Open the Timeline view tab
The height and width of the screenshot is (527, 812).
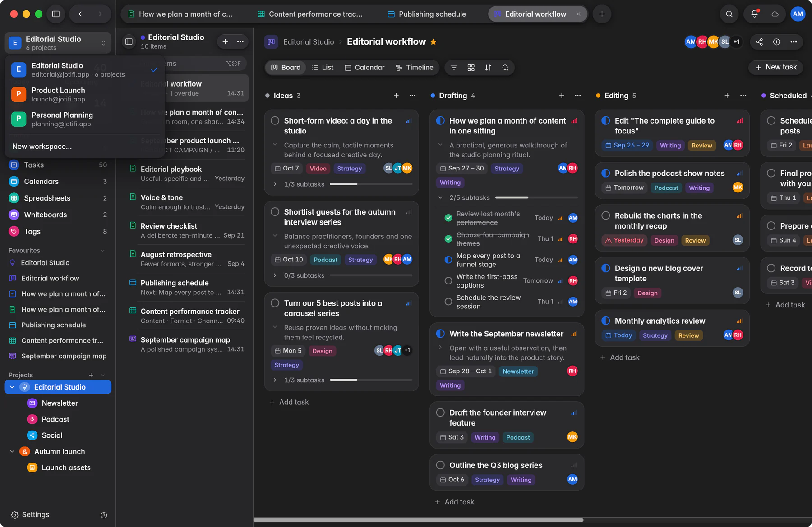[414, 68]
